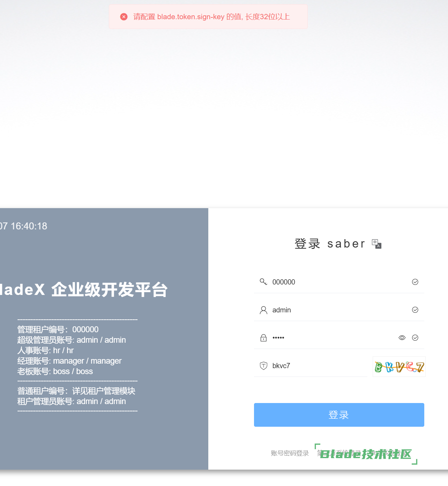Click the red error icon in alert
Screen dimensions: 448x486
[124, 17]
